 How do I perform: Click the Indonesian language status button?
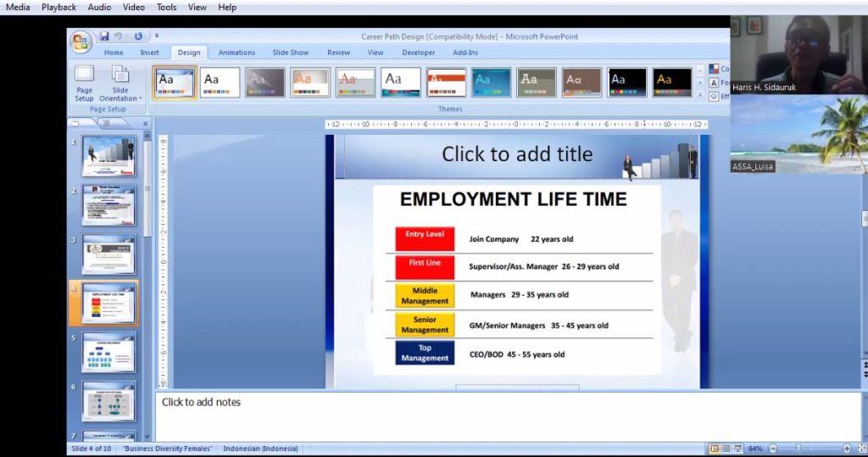(260, 449)
